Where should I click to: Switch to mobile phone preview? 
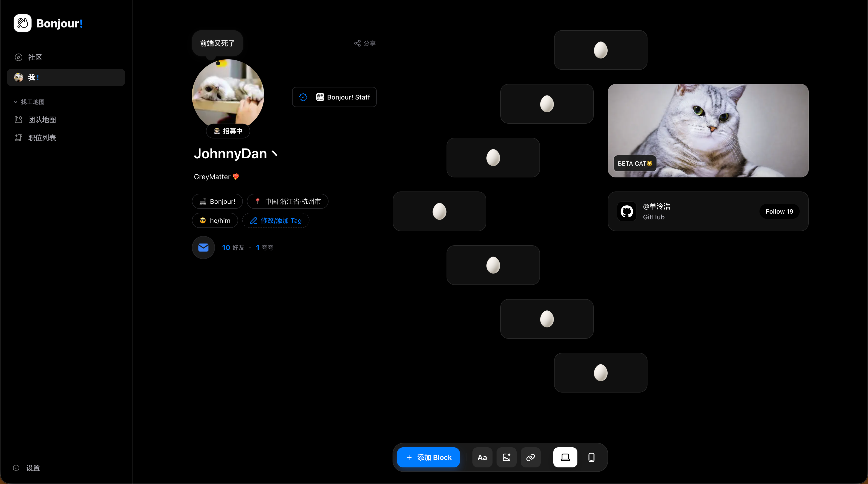(x=591, y=457)
